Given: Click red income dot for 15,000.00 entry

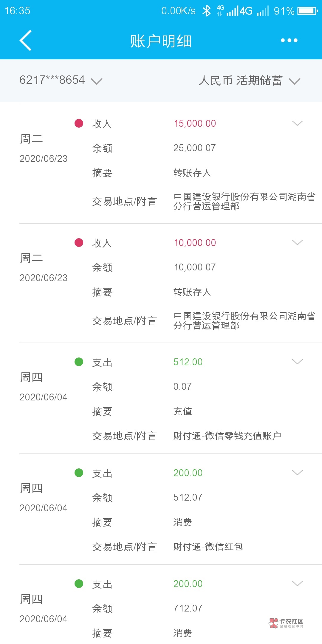Looking at the screenshot, I should 79,123.
